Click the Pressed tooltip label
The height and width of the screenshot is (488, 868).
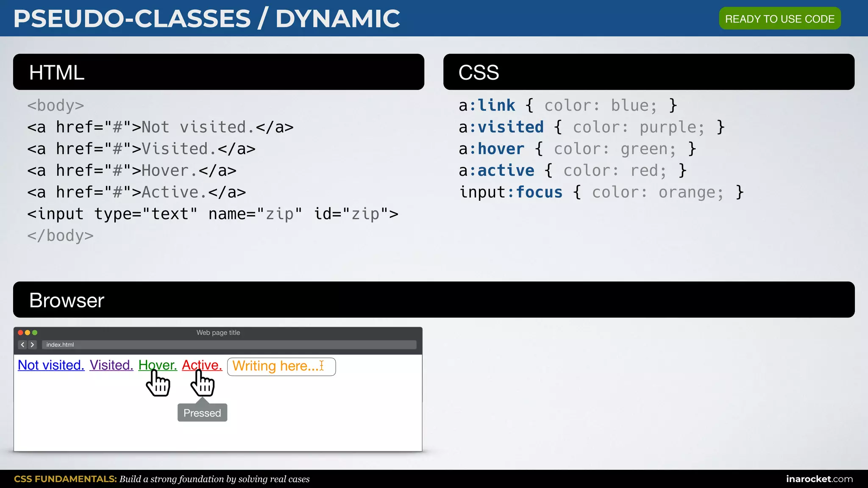pyautogui.click(x=202, y=413)
